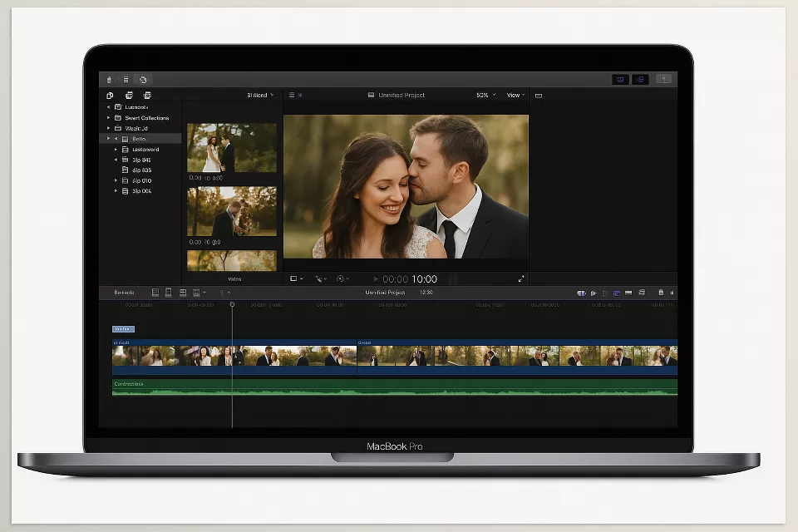The width and height of the screenshot is (798, 532).
Task: Click the filmstrip icon before Unnified Project title
Action: (x=371, y=96)
